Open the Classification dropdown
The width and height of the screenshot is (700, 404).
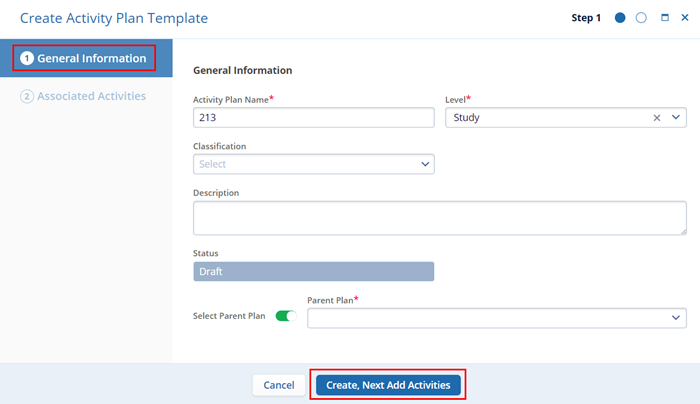pyautogui.click(x=313, y=164)
